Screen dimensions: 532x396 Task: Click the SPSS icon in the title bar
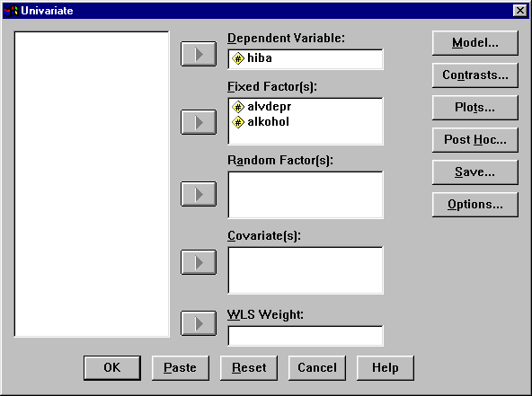click(11, 11)
